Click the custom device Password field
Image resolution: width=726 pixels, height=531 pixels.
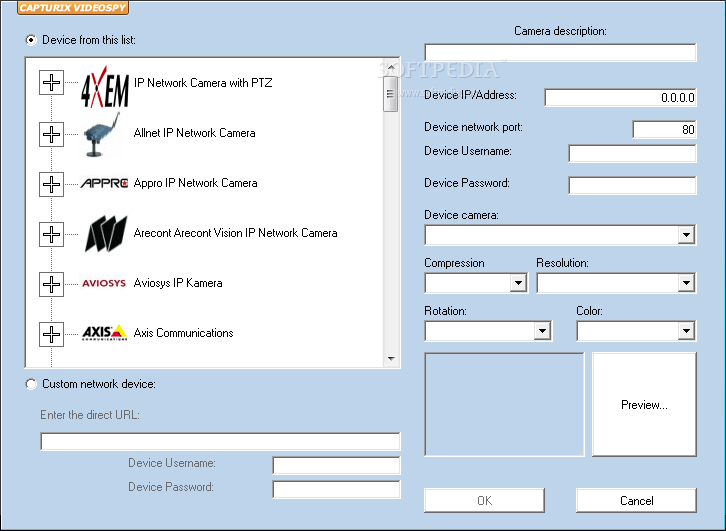pyautogui.click(x=337, y=489)
